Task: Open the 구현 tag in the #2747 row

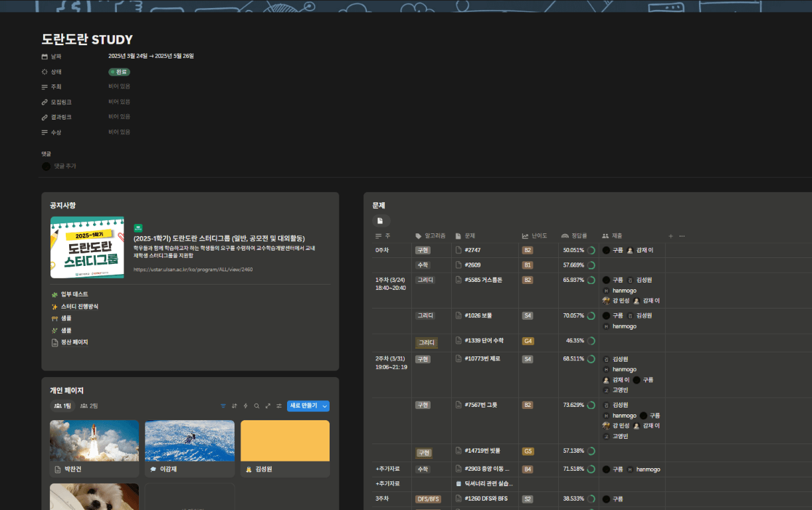Action: [423, 251]
